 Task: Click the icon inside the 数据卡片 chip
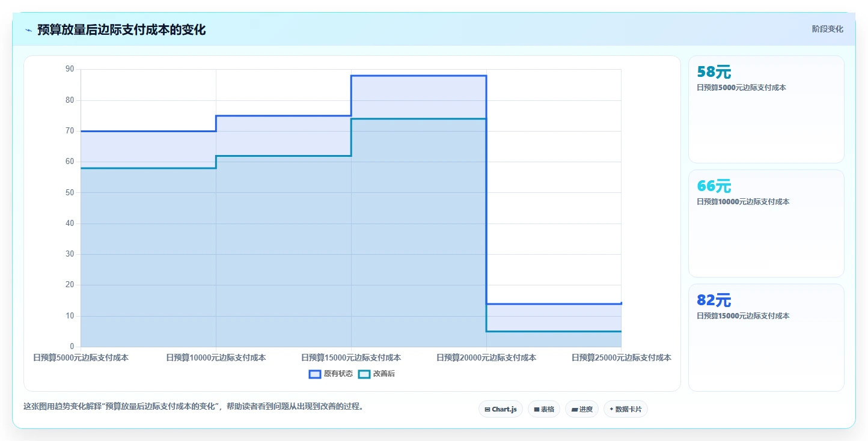coord(611,409)
